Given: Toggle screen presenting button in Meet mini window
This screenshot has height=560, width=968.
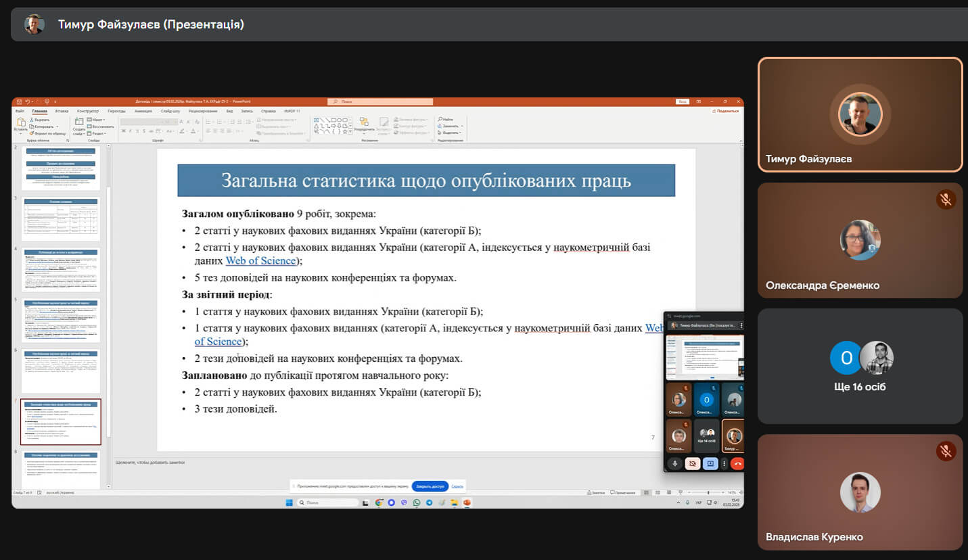Looking at the screenshot, I should tap(710, 464).
